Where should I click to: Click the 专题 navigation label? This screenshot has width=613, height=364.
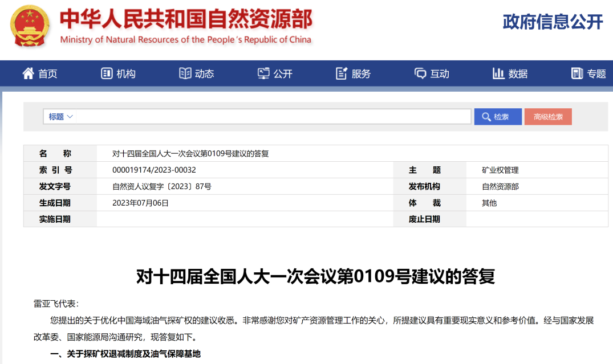(596, 74)
